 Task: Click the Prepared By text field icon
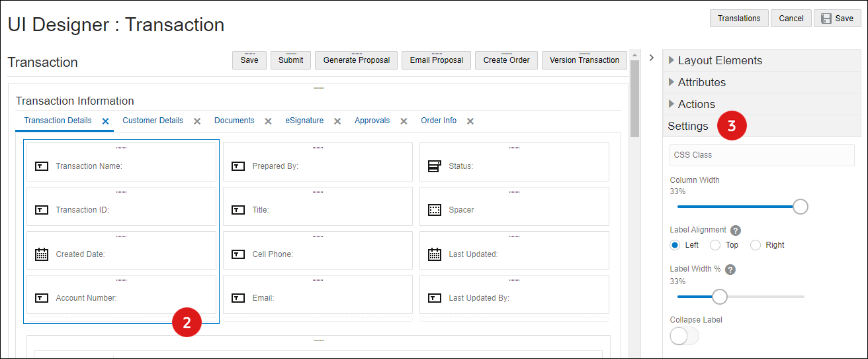238,166
